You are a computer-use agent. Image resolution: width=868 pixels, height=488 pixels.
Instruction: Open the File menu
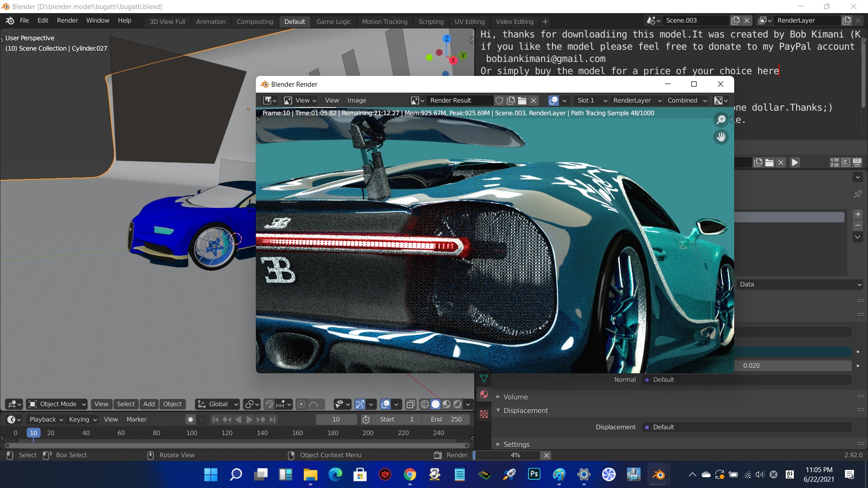[x=24, y=20]
